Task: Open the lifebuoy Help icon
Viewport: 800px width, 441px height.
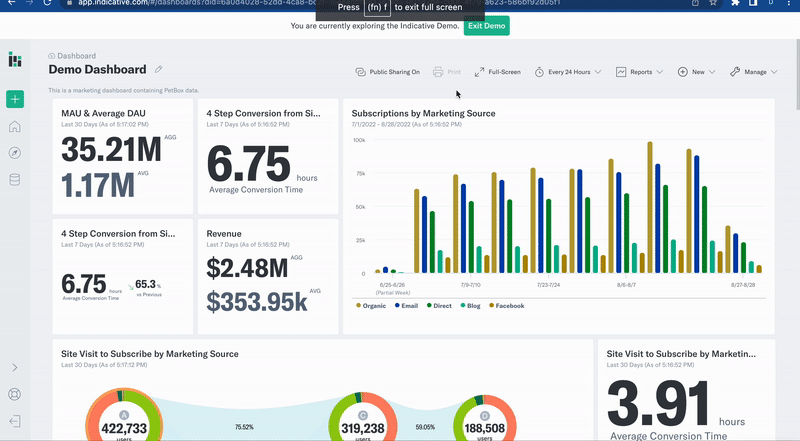Action: coord(15,394)
